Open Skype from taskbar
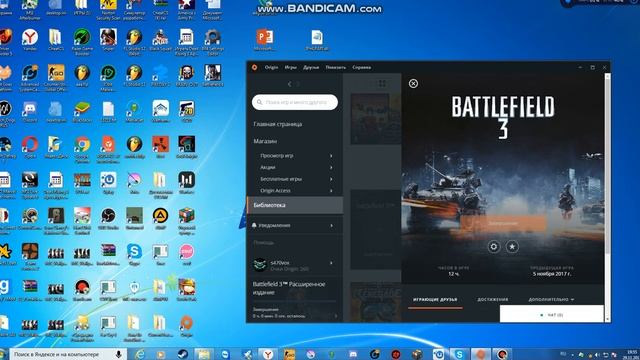Image resolution: width=640 pixels, height=360 pixels. [460, 354]
